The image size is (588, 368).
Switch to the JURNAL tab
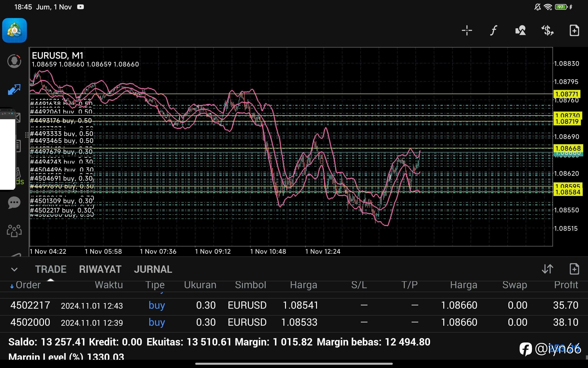point(153,269)
